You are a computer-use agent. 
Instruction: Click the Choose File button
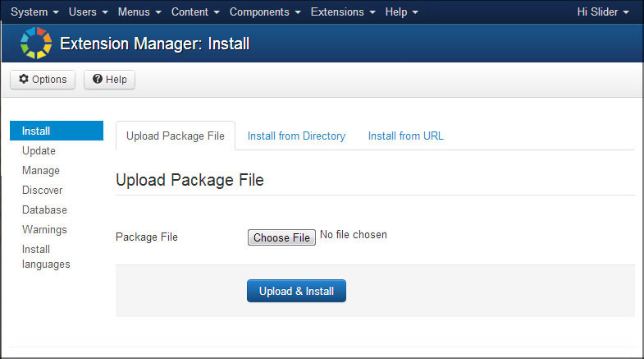pos(281,237)
